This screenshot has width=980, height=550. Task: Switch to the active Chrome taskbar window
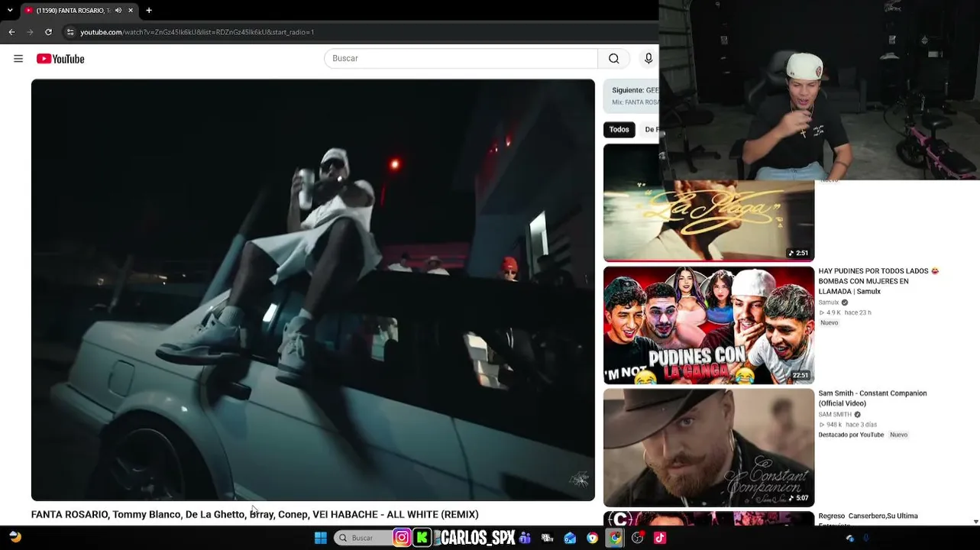pos(615,538)
